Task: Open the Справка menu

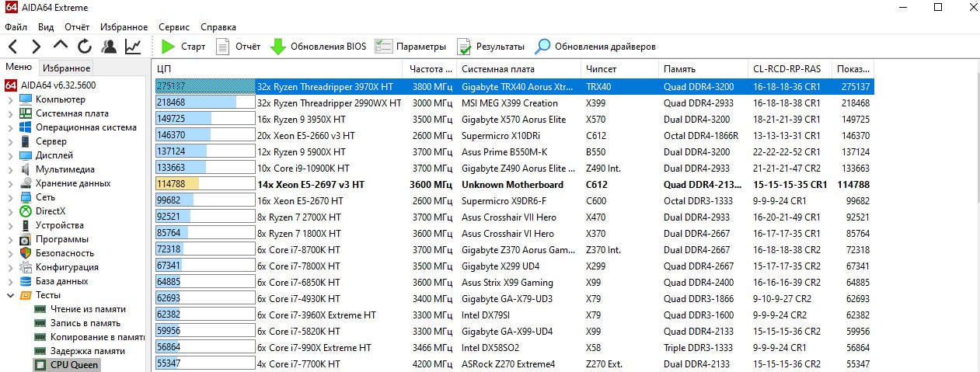Action: coord(218,26)
